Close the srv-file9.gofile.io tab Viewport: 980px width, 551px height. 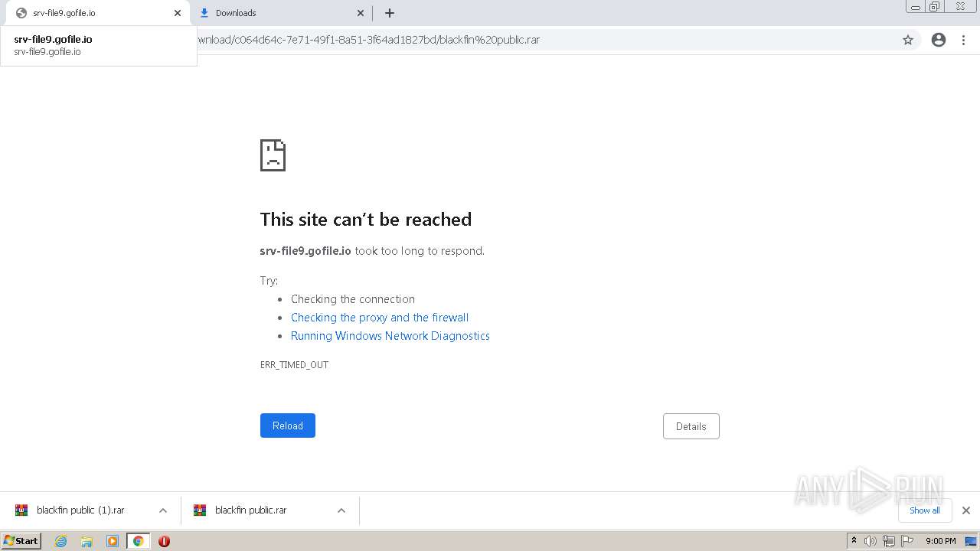[x=178, y=13]
